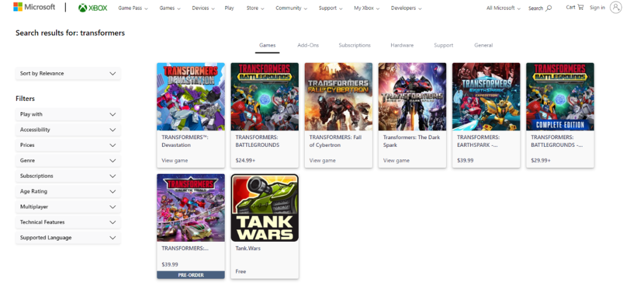Viewport: 644px width, 286px height.
Task: Click the "TRANSFORMERS: BATTLEGROUNDS" title priced $24.99+
Action: click(258, 141)
